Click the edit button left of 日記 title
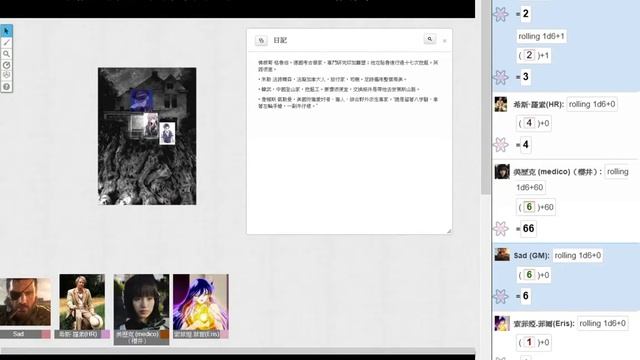Viewport: 640px width, 360px height. 261,40
